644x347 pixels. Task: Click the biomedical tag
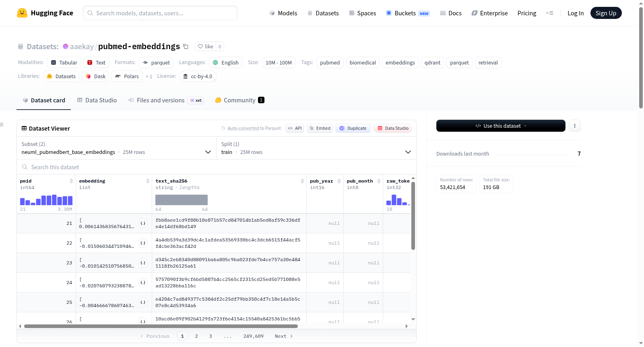pos(363,62)
